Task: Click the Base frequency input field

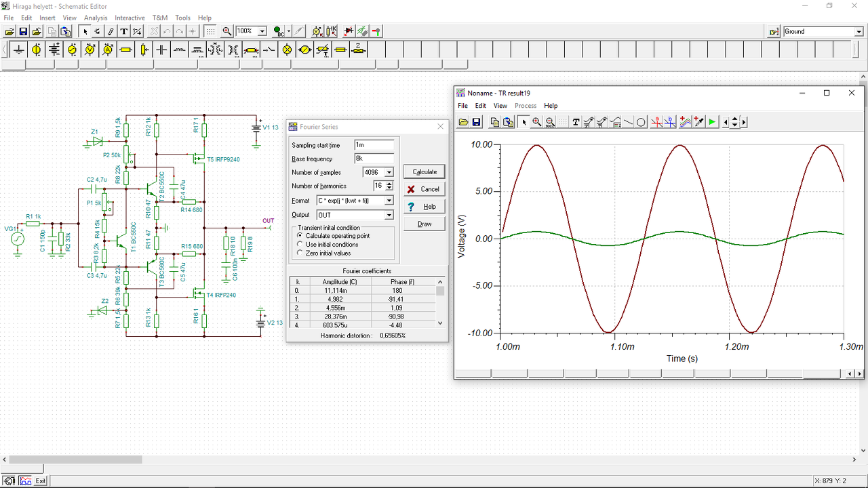Action: click(x=374, y=159)
